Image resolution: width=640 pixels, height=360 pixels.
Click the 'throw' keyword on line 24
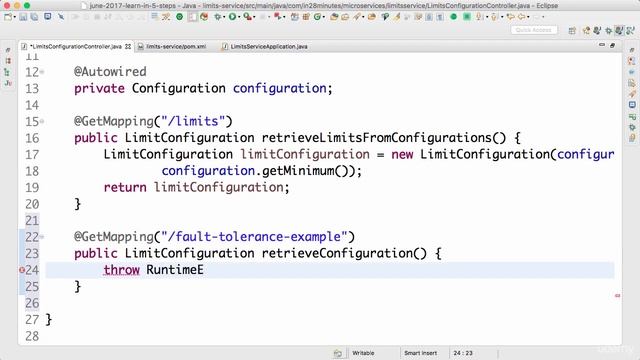(121, 270)
